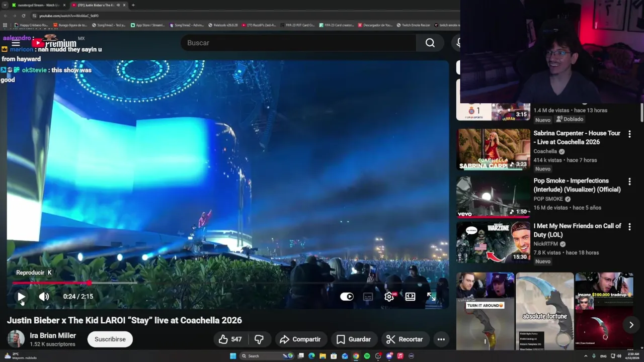Screen dimensions: 644x362
Task: Expand the tab search dropdown in Chrome
Action: (x=5, y=5)
